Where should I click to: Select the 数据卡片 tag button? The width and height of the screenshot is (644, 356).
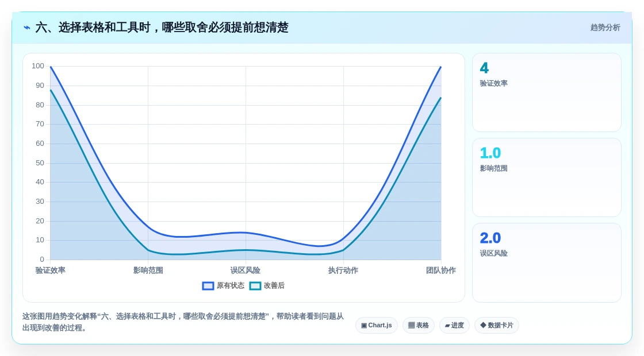[497, 325]
